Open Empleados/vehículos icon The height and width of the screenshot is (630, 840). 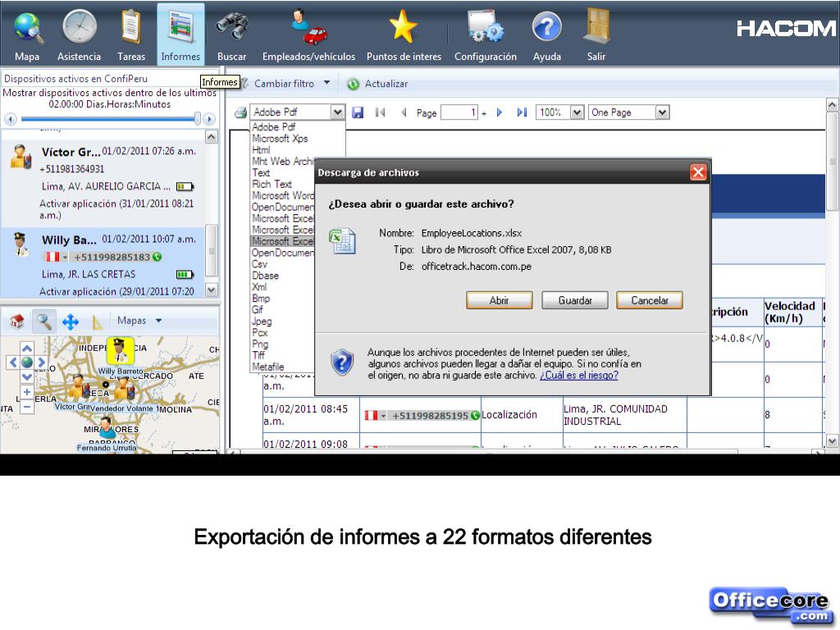pyautogui.click(x=308, y=27)
